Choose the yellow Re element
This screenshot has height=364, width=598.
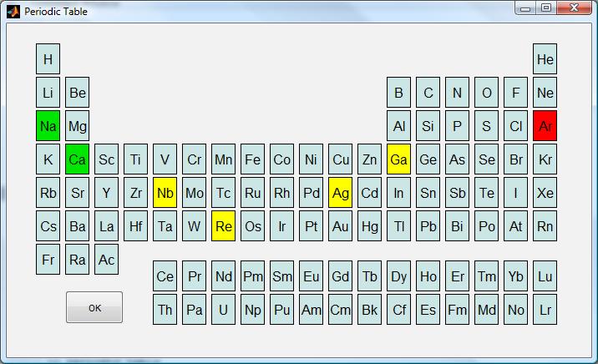click(x=224, y=225)
